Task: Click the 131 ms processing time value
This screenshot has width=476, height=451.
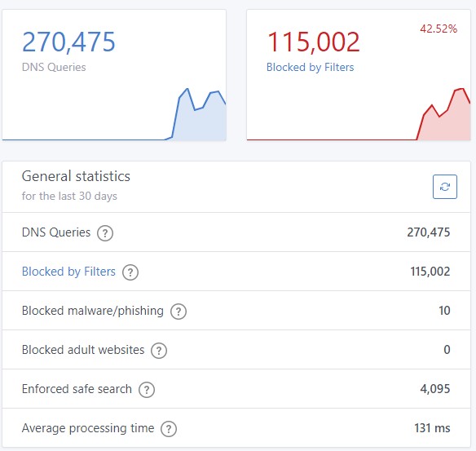Action: (x=432, y=428)
